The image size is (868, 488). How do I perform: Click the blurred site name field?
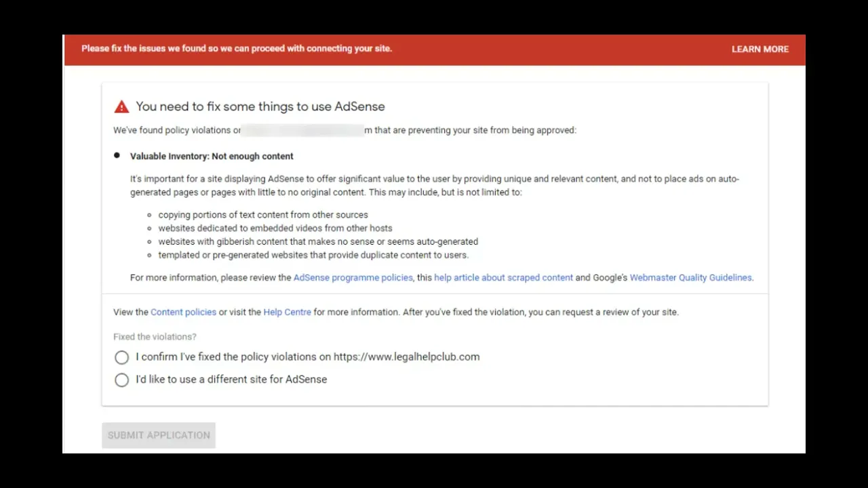tap(302, 130)
